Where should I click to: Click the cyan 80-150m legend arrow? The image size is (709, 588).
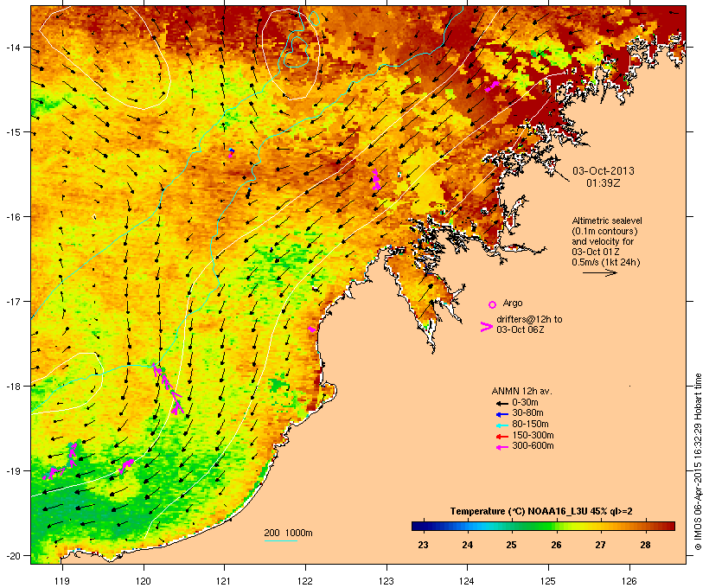pyautogui.click(x=501, y=425)
